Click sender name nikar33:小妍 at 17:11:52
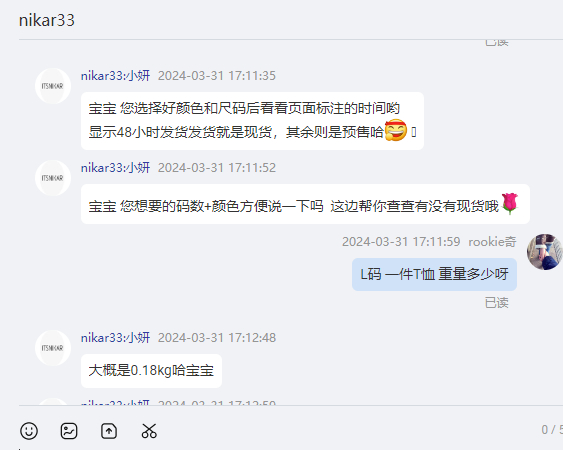This screenshot has width=563, height=450. (115, 168)
